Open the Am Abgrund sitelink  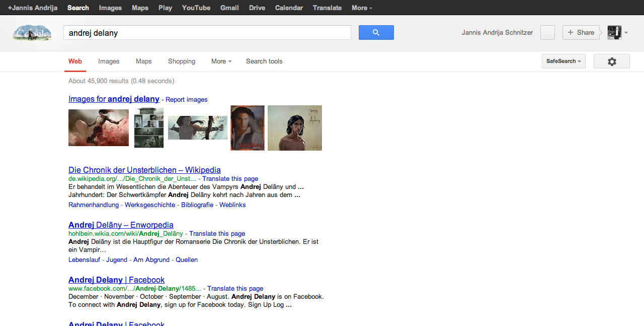pos(151,260)
